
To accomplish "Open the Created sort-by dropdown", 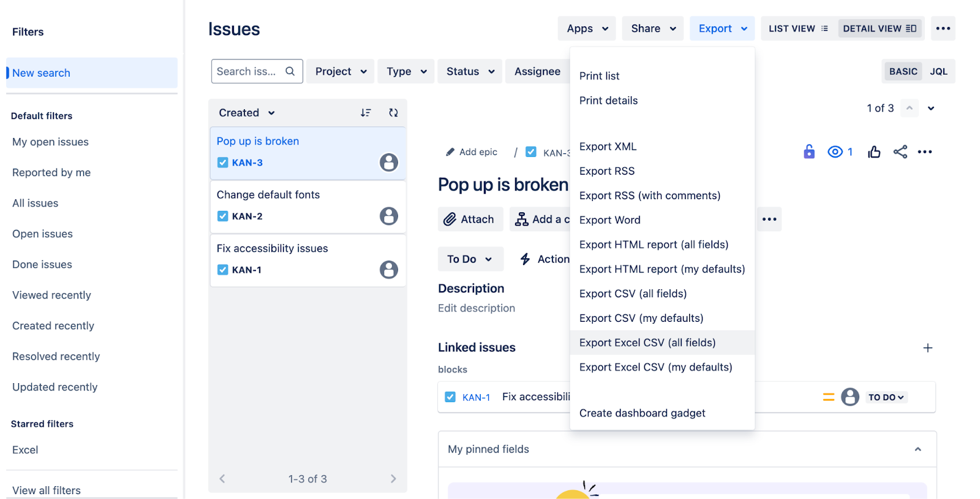I will [x=247, y=113].
